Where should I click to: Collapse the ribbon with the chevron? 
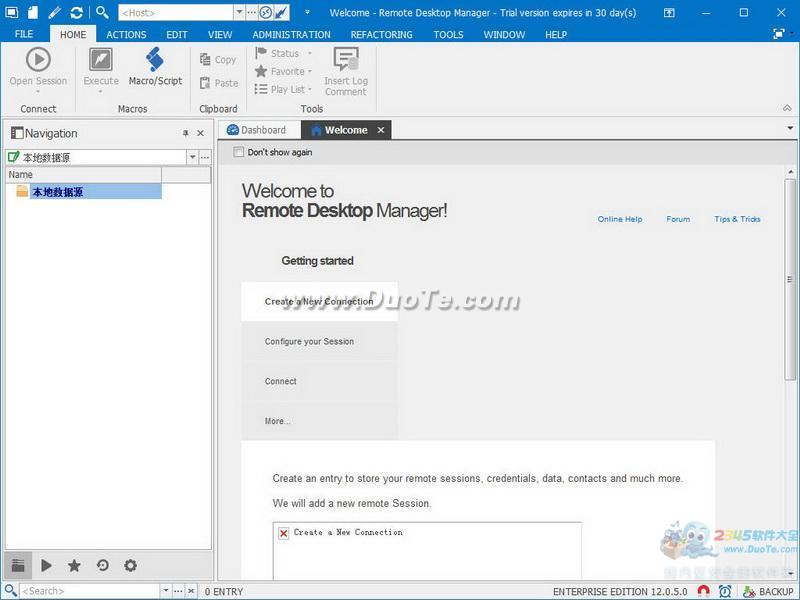coord(787,108)
